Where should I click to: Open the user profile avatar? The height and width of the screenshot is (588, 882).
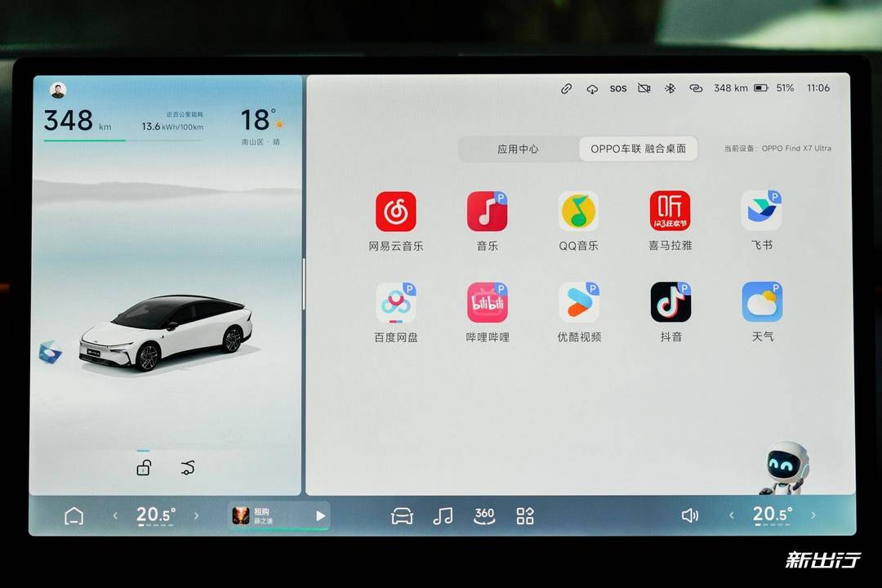point(58,90)
